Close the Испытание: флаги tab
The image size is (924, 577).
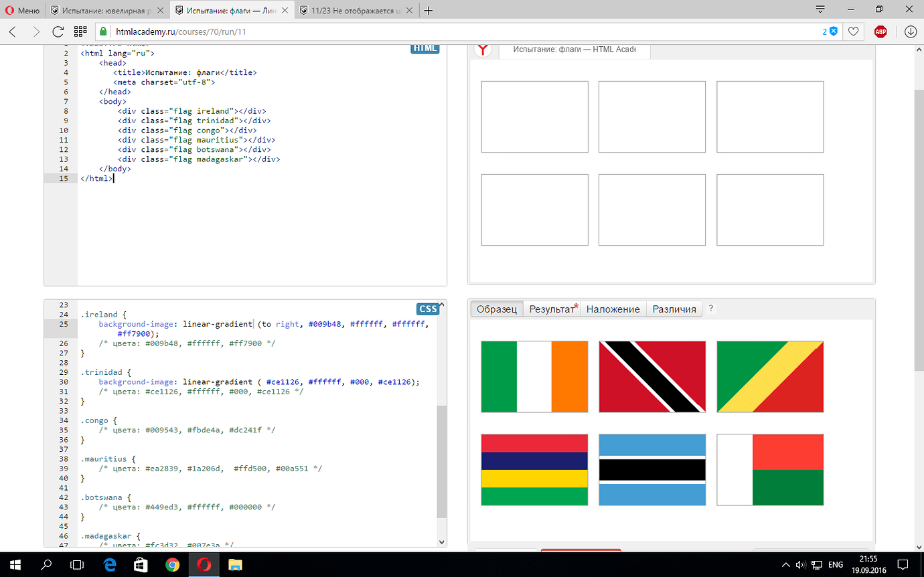(285, 10)
